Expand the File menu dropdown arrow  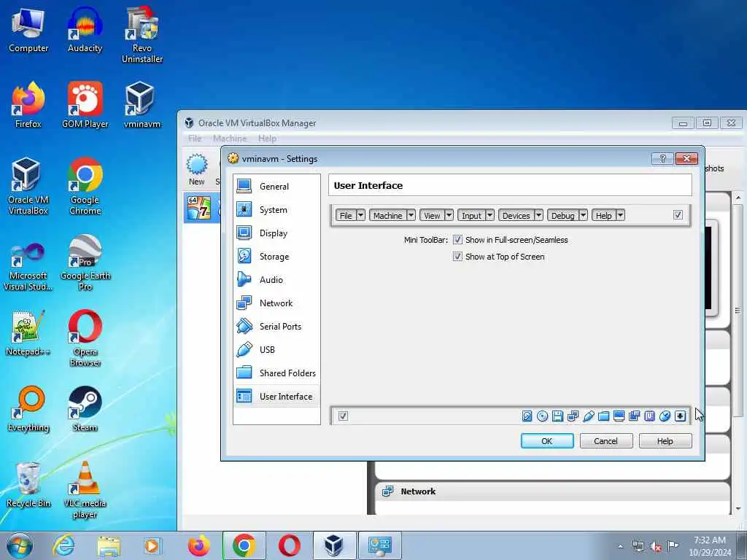[360, 215]
